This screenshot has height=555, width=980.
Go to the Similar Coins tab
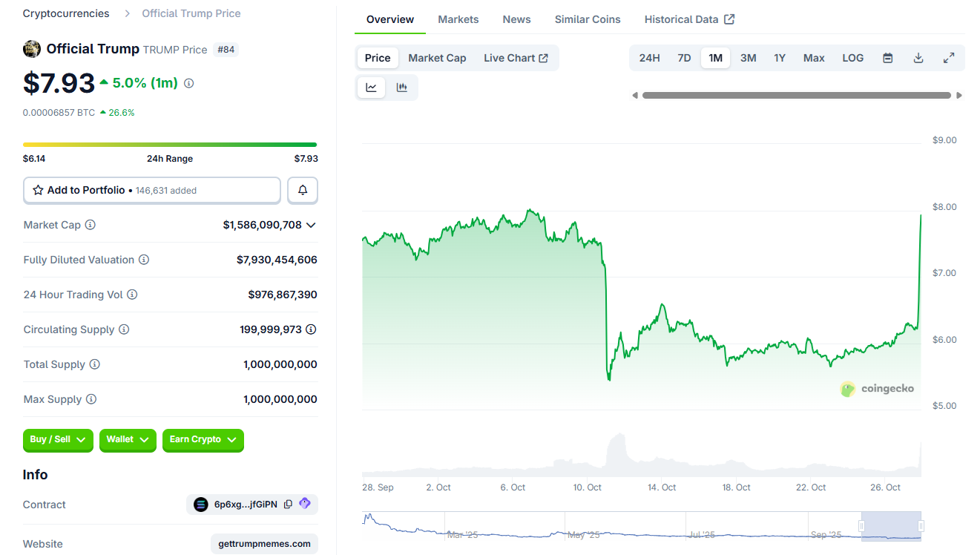[x=587, y=19]
